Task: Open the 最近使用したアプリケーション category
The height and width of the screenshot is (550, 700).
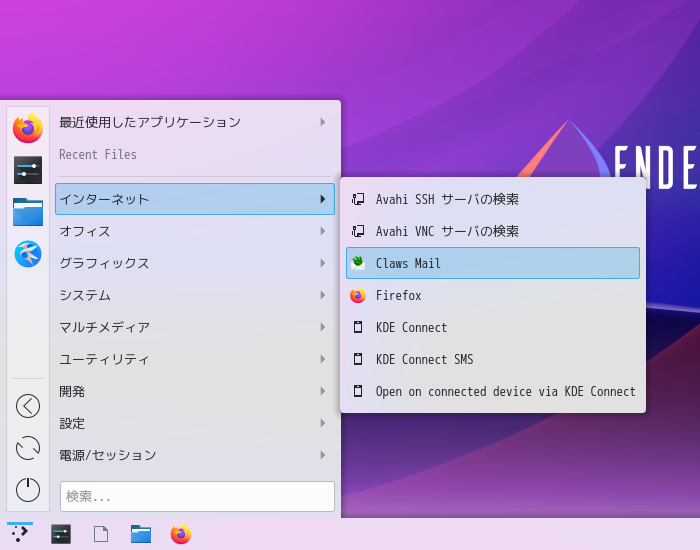Action: (195, 122)
